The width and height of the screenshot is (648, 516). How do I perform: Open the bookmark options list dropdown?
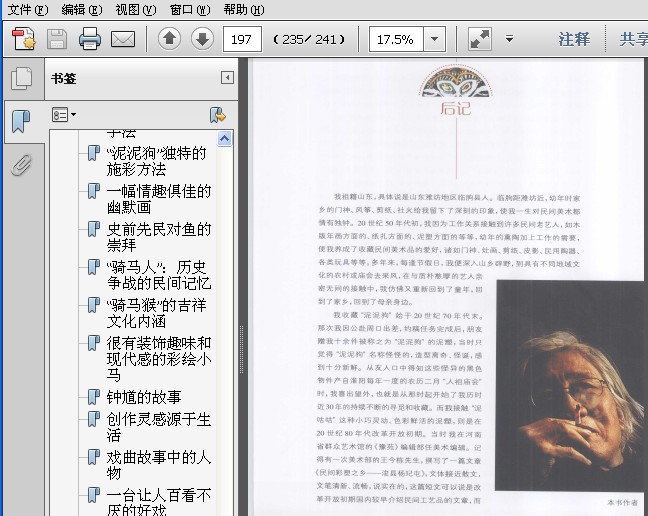click(64, 114)
